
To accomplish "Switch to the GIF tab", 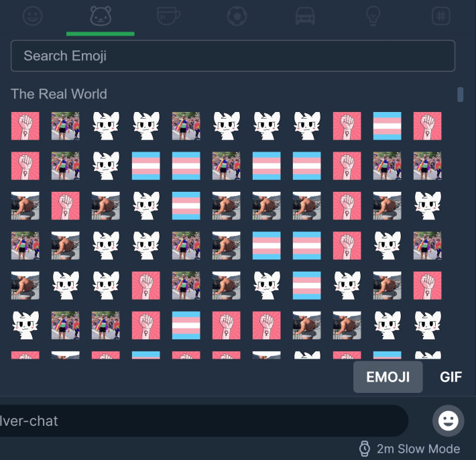I will coord(451,377).
